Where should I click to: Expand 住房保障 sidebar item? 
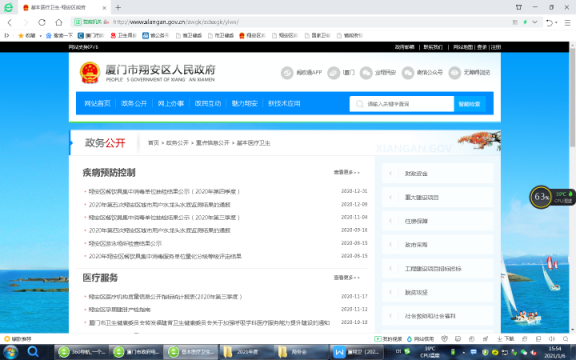[x=438, y=221]
